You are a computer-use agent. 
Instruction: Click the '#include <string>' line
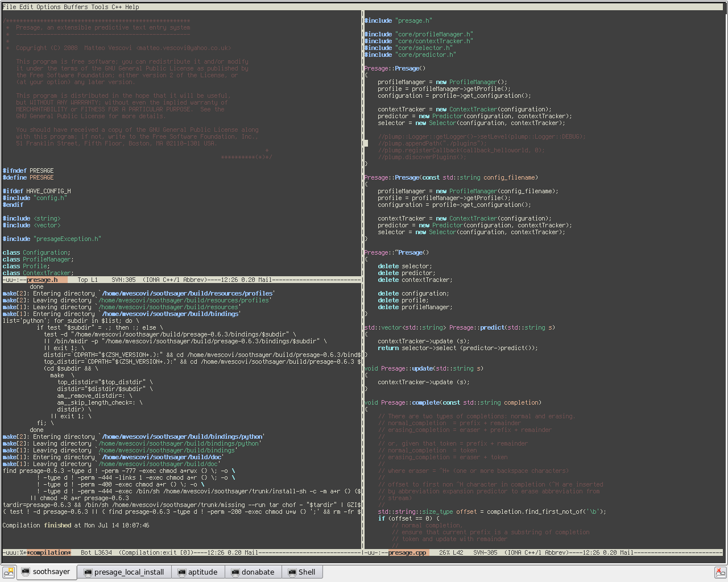tap(31, 218)
